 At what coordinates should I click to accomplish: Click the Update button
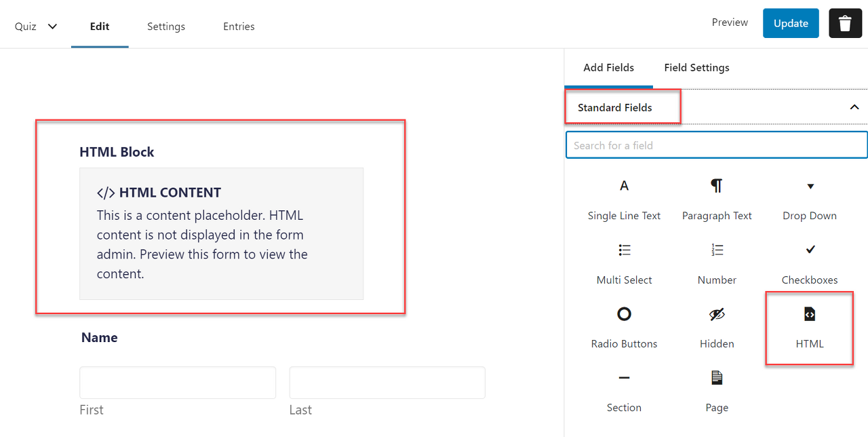coord(791,23)
